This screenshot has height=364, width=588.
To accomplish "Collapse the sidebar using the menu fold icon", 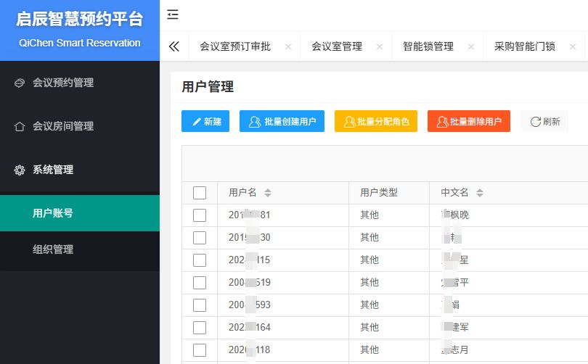I will click(173, 15).
